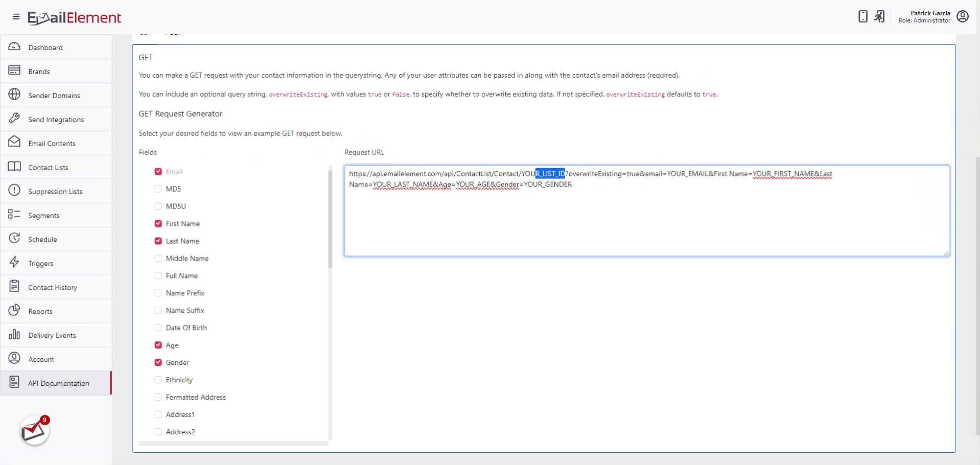980x465 pixels.
Task: Click the Contact Lists book icon
Action: [14, 167]
